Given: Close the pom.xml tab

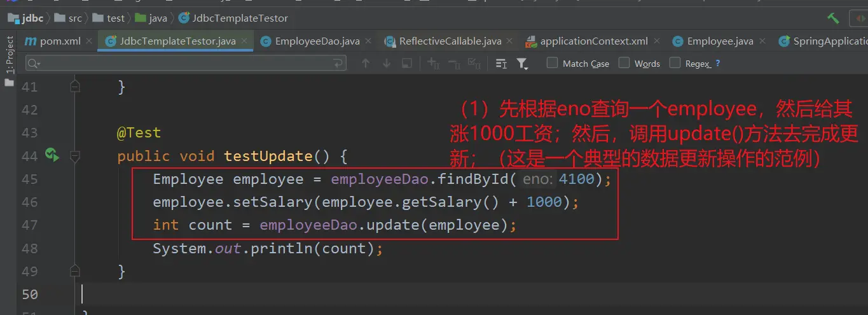Looking at the screenshot, I should [x=89, y=41].
